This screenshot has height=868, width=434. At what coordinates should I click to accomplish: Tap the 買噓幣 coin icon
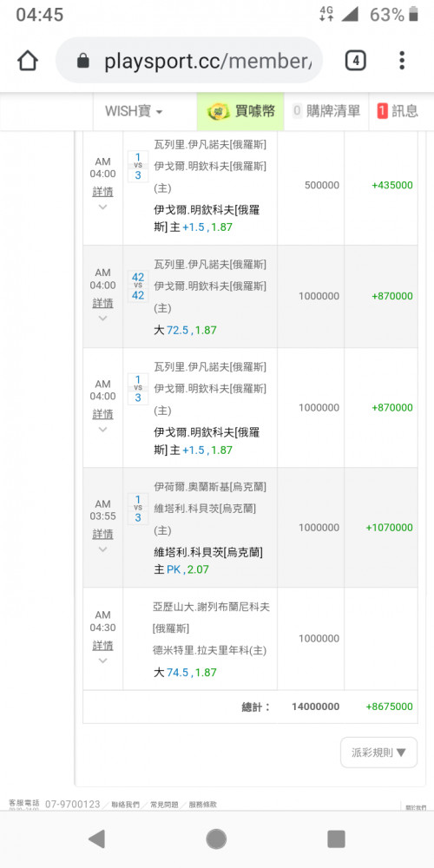[218, 112]
